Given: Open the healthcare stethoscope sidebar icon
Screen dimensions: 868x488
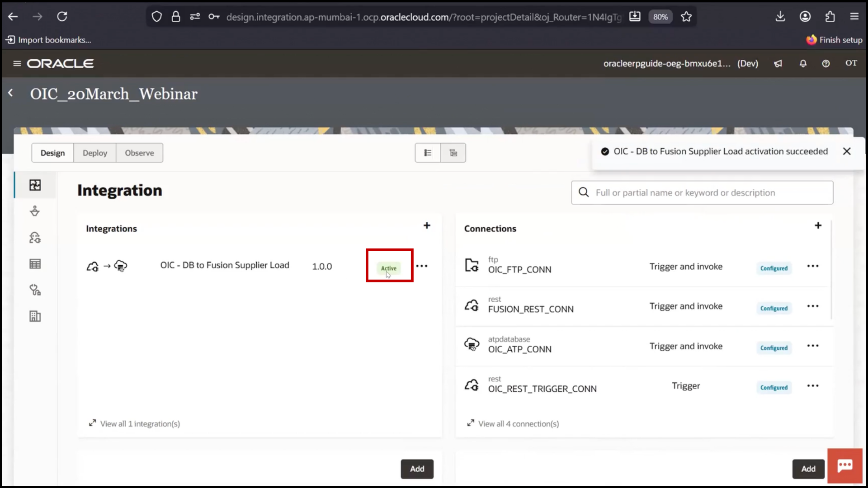Looking at the screenshot, I should [35, 290].
